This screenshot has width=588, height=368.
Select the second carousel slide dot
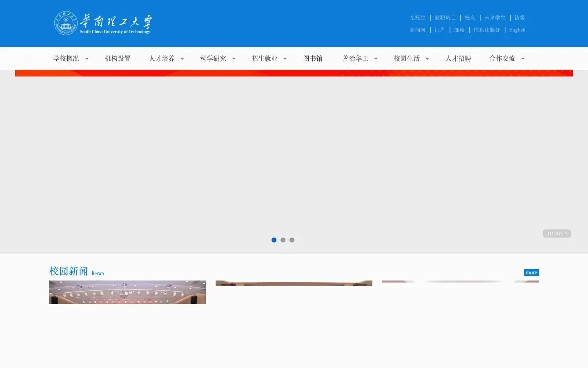pos(283,240)
